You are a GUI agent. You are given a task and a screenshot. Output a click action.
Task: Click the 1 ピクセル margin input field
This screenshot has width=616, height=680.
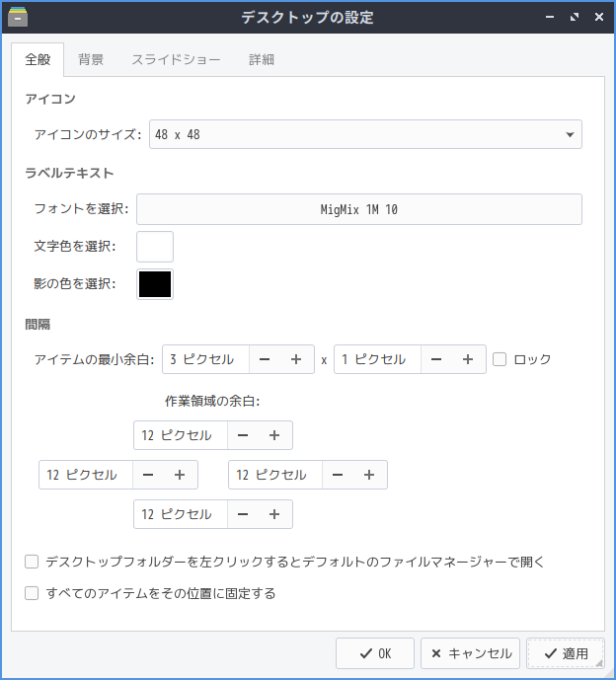[x=377, y=359]
